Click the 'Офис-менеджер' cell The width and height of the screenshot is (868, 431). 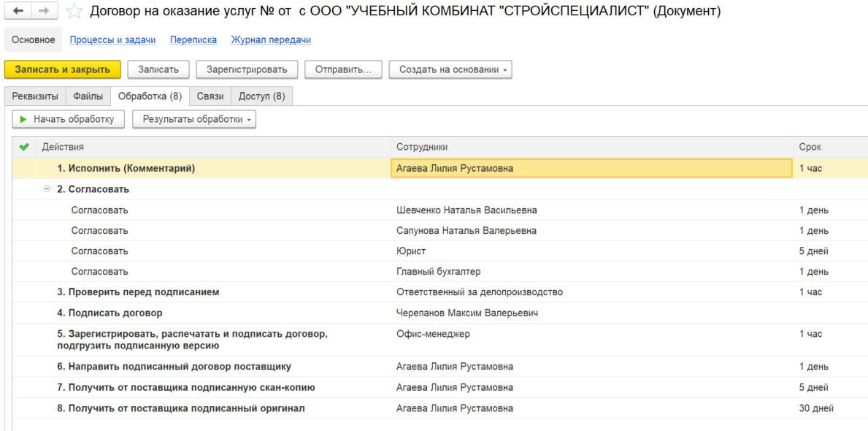point(433,334)
